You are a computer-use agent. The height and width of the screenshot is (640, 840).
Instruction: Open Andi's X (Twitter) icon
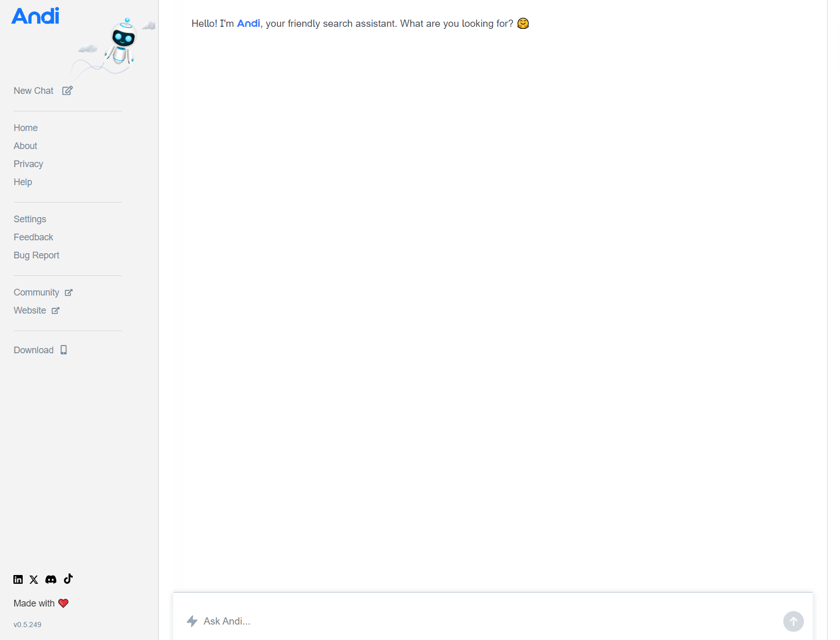(34, 580)
